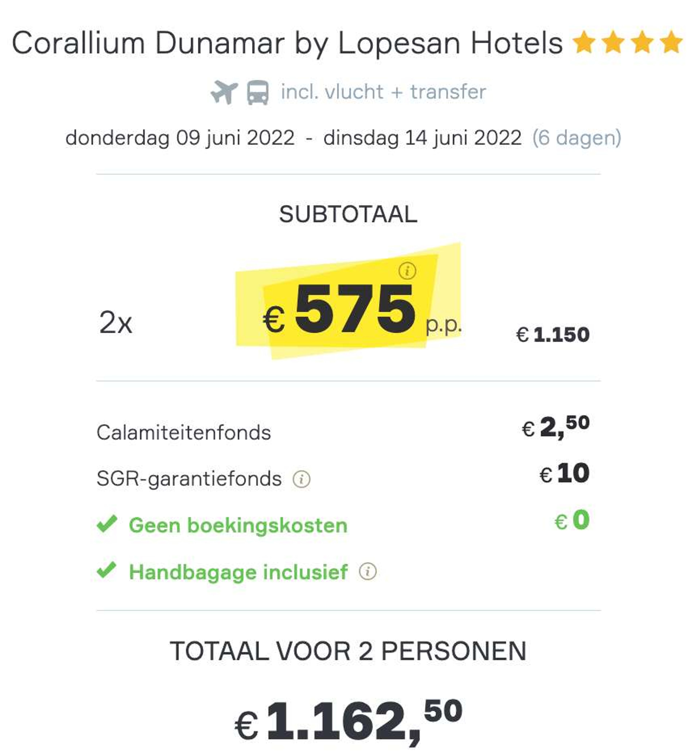Click the first gold star rating icon
Viewport: 700px width, 753px height.
tap(584, 42)
